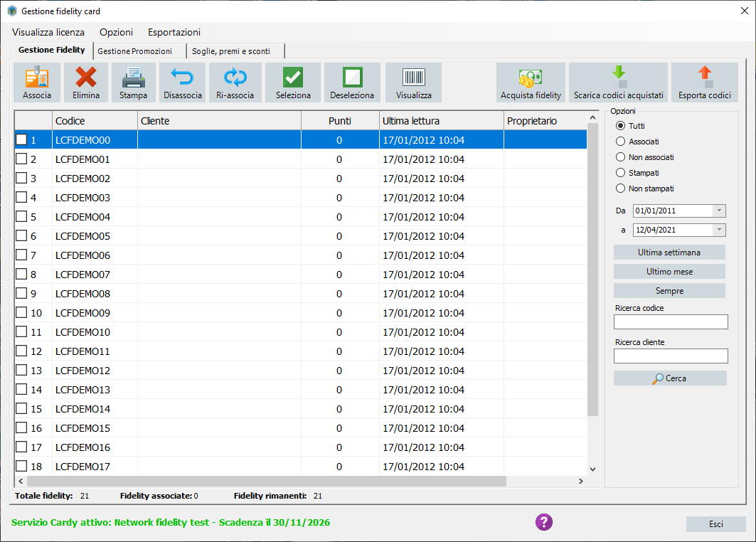Click the Elimina red X icon

(86, 77)
